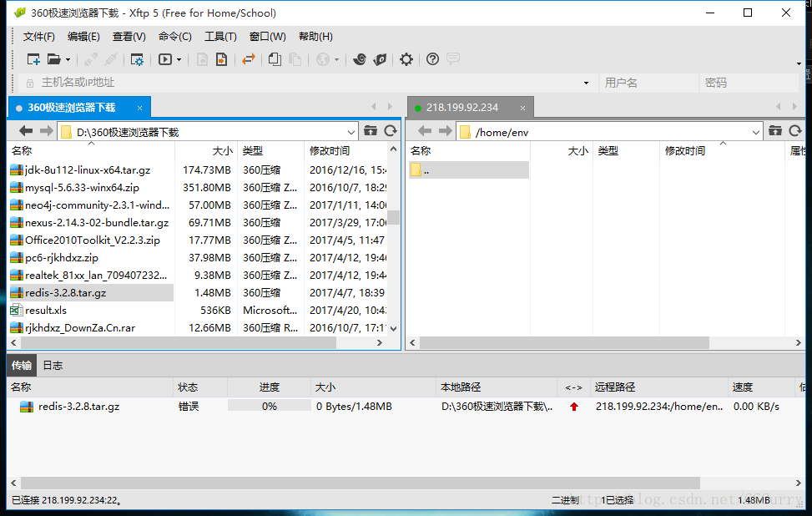
Task: Go forward in the remote pane
Action: click(x=446, y=131)
